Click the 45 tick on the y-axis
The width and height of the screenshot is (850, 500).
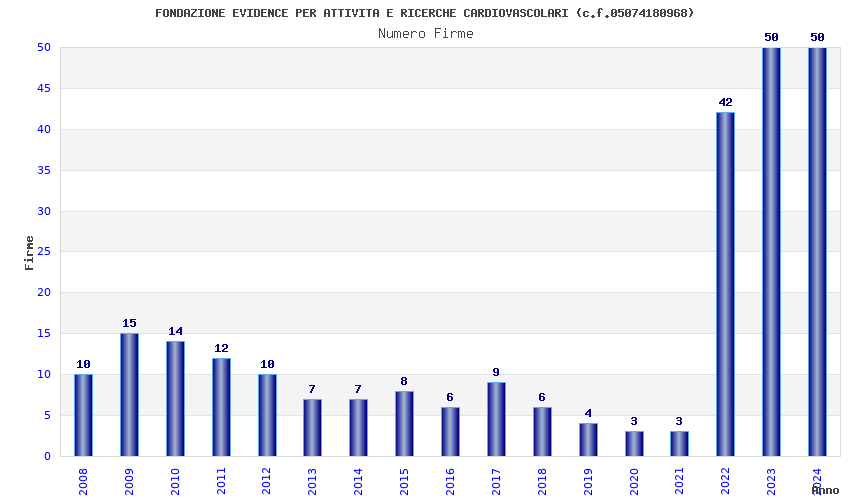point(44,88)
